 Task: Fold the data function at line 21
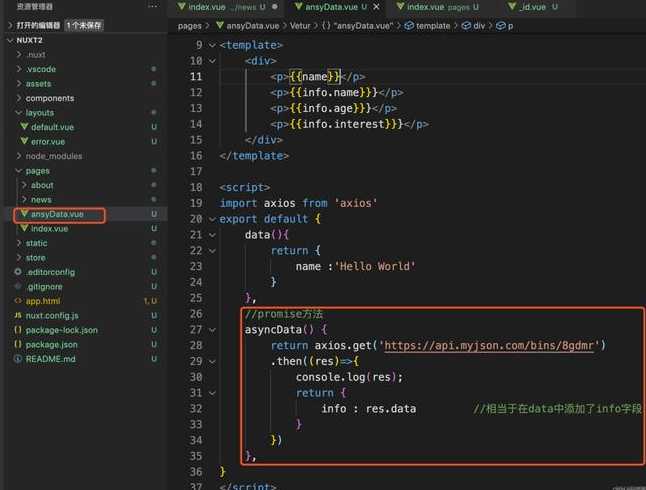coord(212,235)
